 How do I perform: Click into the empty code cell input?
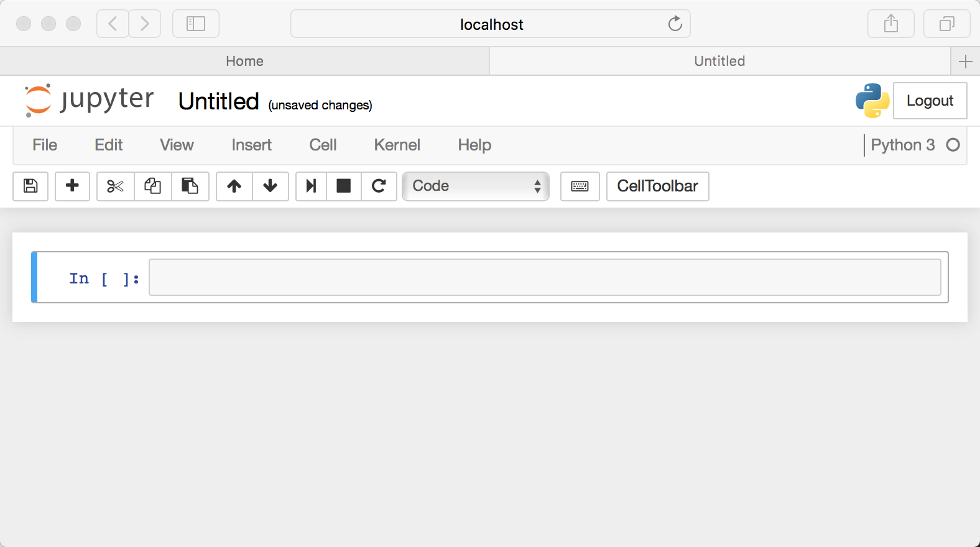(x=544, y=277)
